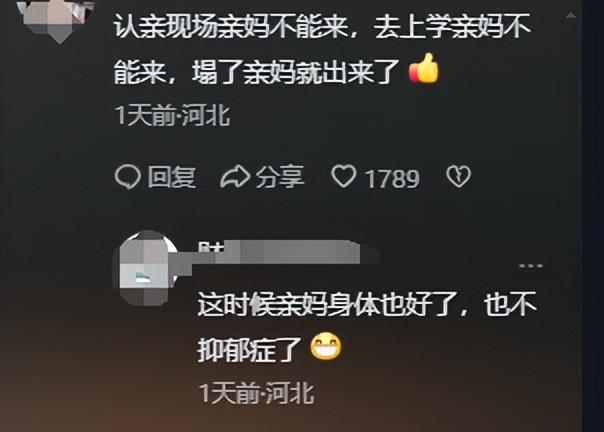Like the comment with heart icon
Viewport: 604px width, 432px height.
344,176
